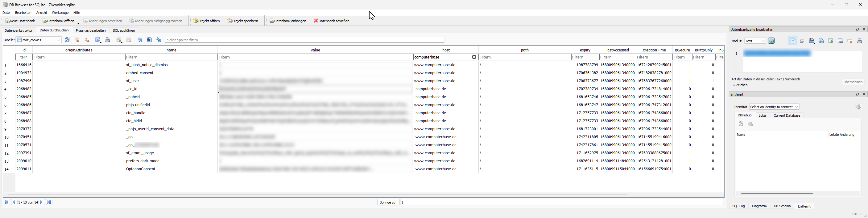Click the print icon in cell editor
Image resolution: width=868 pixels, height=218 pixels.
click(x=859, y=41)
